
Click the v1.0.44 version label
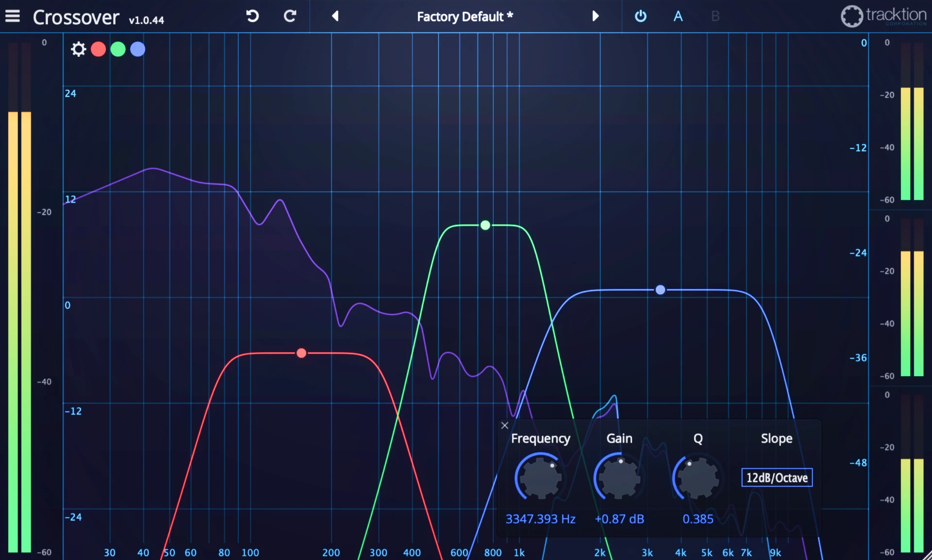[x=146, y=20]
